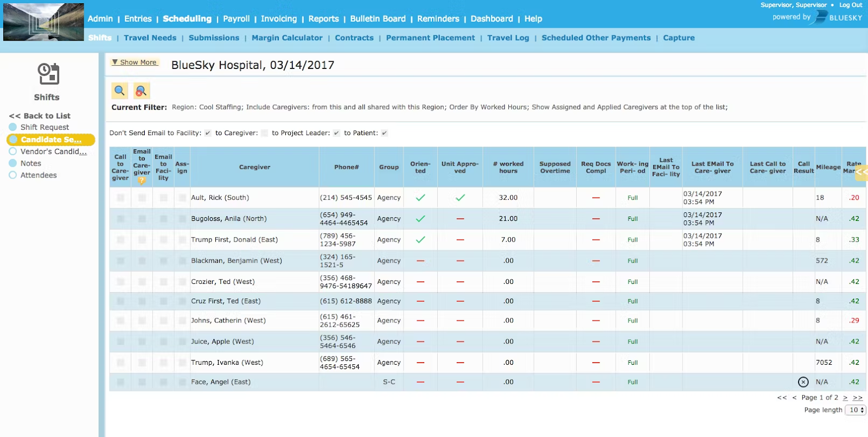868x437 pixels.
Task: Switch to the Submissions submenu
Action: tap(214, 38)
